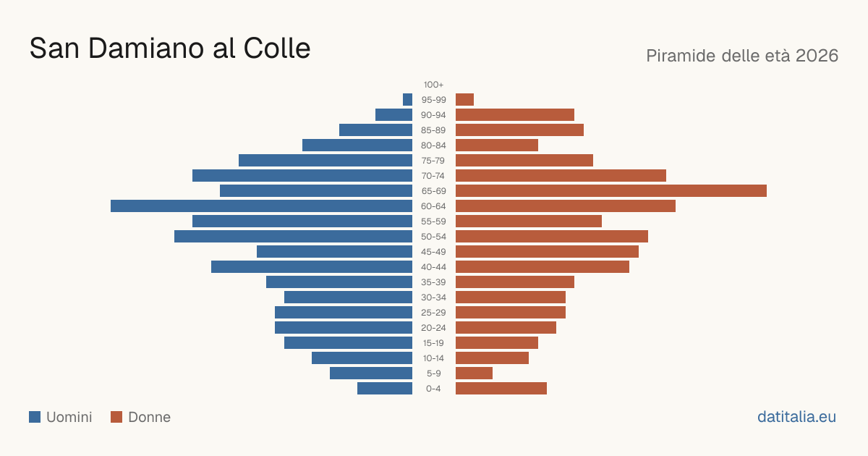868x456 pixels.
Task: Click the men's 40-44 bar
Action: [312, 267]
